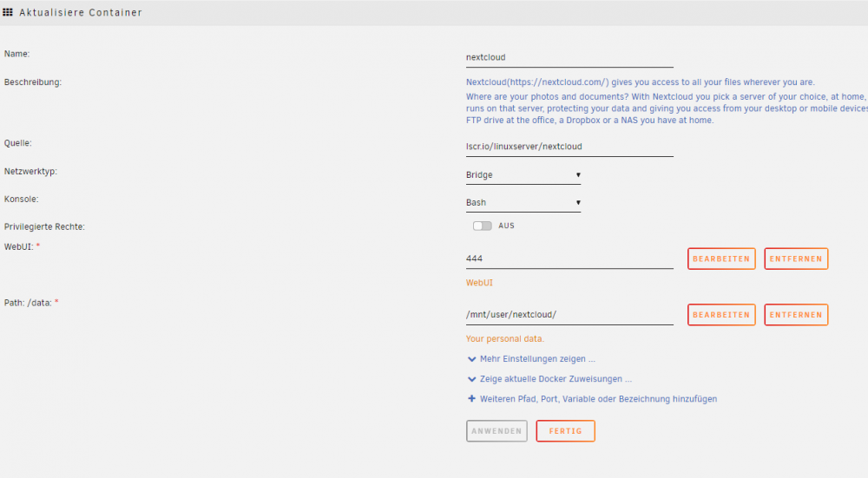This screenshot has height=478, width=868.
Task: Toggle Privilegierte Rechte switch
Action: point(482,226)
